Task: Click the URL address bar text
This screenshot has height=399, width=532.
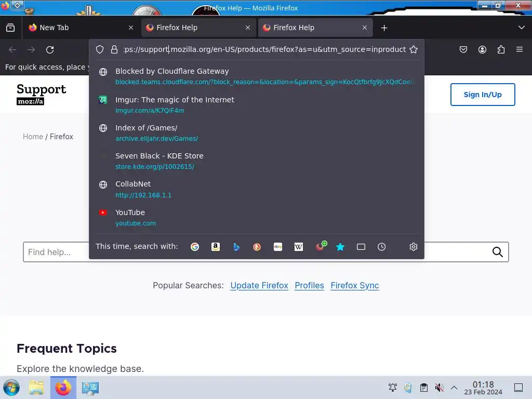Action: pyautogui.click(x=264, y=49)
